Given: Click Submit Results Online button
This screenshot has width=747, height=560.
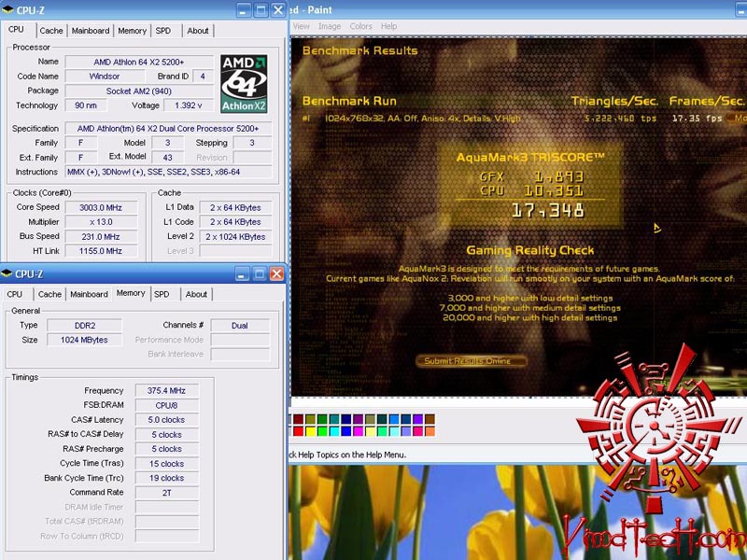Looking at the screenshot, I should (x=472, y=361).
